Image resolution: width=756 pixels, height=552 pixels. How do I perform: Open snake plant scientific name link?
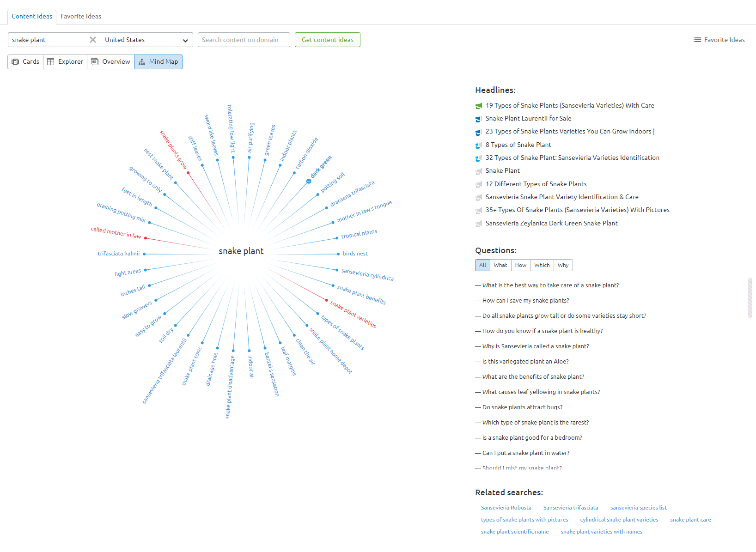tap(515, 532)
